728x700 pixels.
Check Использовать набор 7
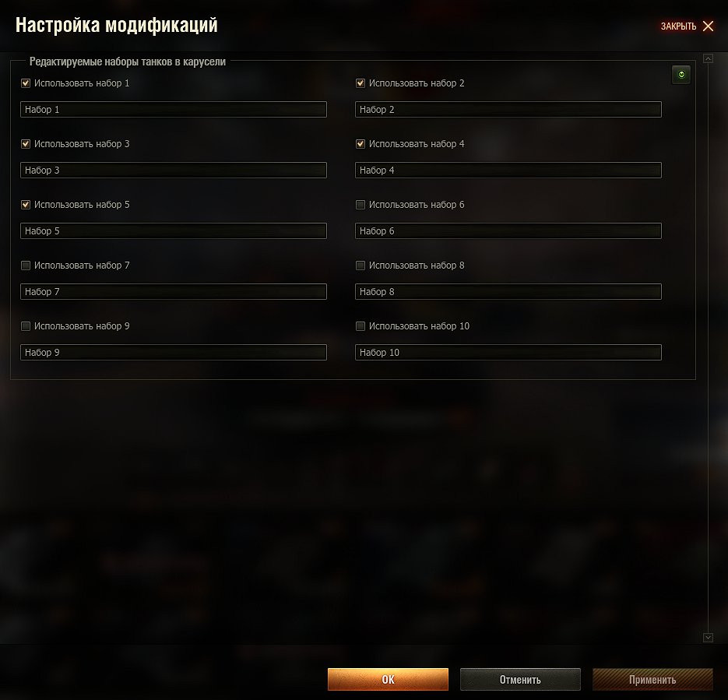tap(26, 266)
